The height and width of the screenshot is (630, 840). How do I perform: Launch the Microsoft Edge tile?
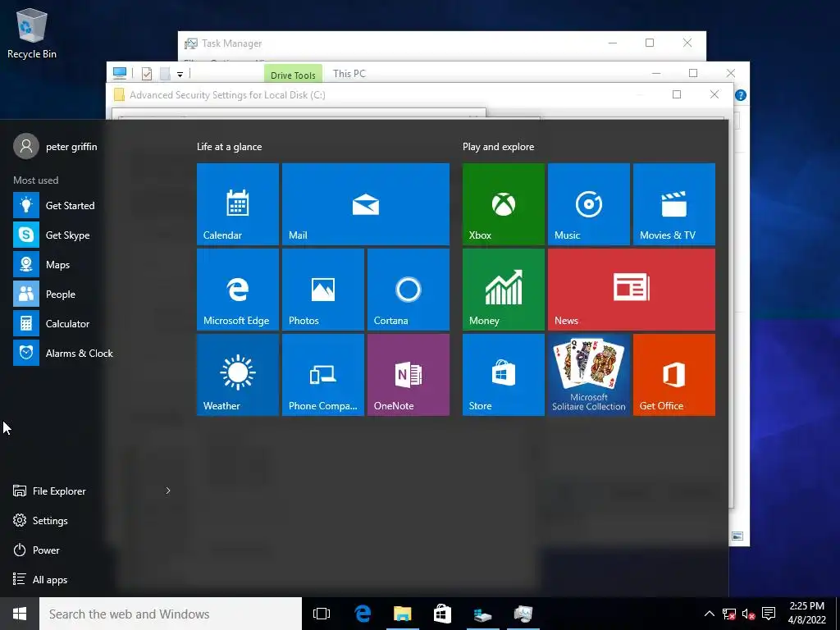(237, 290)
